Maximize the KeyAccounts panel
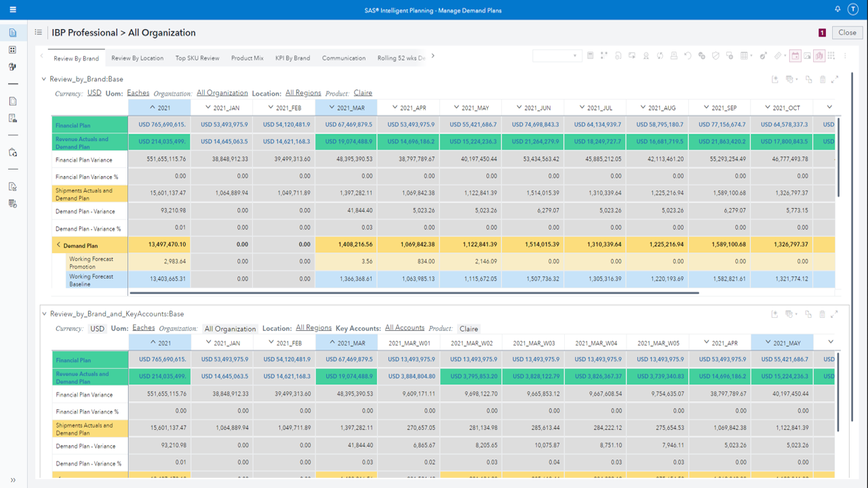This screenshot has width=868, height=488. pos(835,314)
